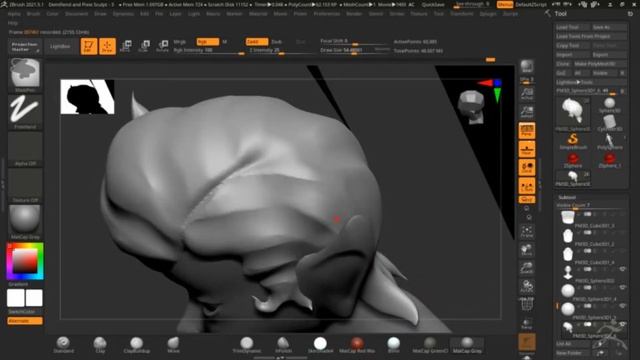Screen dimensions: 640x360
Task: Open the Alpha Off slot
Action: tap(25, 149)
